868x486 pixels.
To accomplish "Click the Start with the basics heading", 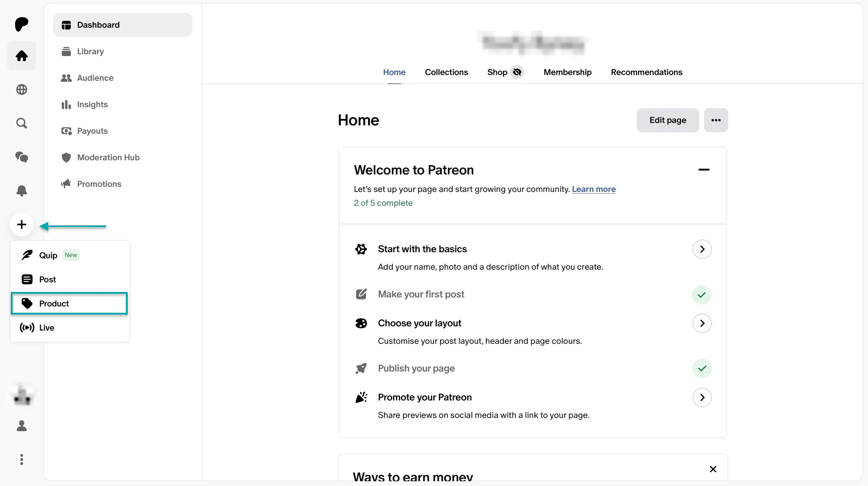I will [x=422, y=249].
